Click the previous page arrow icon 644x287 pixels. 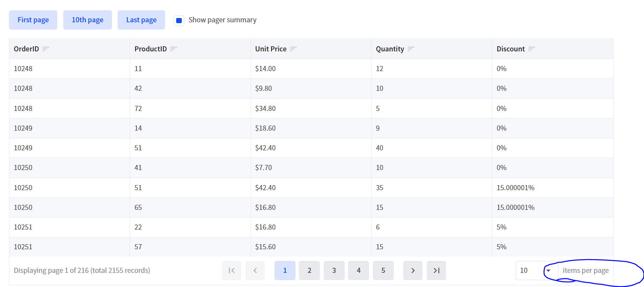tap(255, 270)
